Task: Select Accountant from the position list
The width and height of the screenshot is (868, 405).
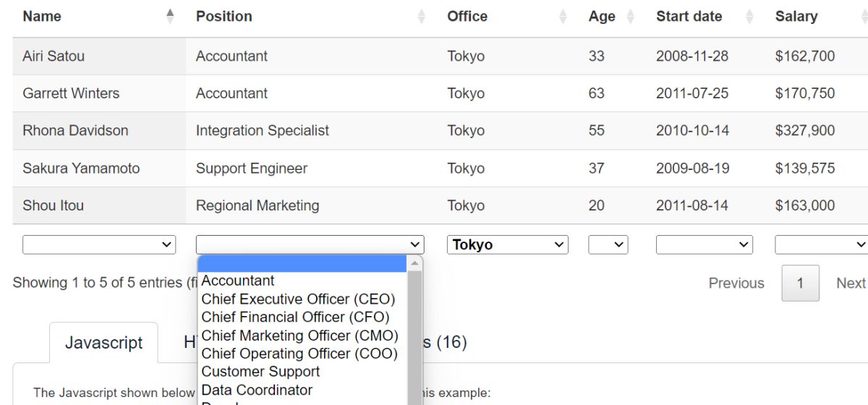Action: click(238, 281)
